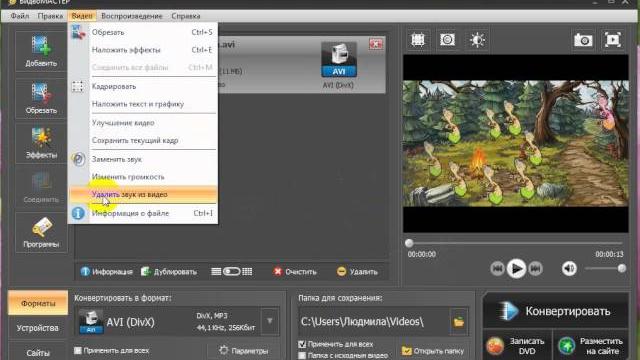
Task: Open the Правка menu
Action: point(50,16)
